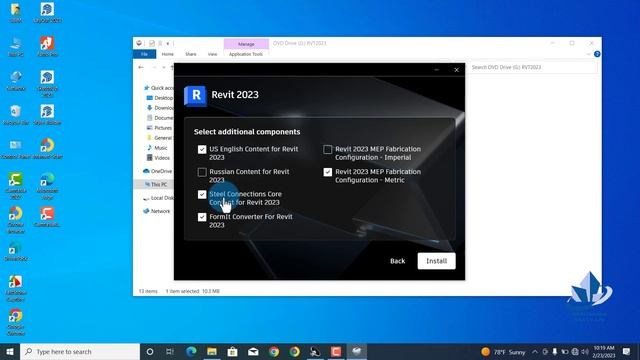Select Quick access in navigation pane
Image resolution: width=640 pixels, height=360 pixels.
point(158,88)
